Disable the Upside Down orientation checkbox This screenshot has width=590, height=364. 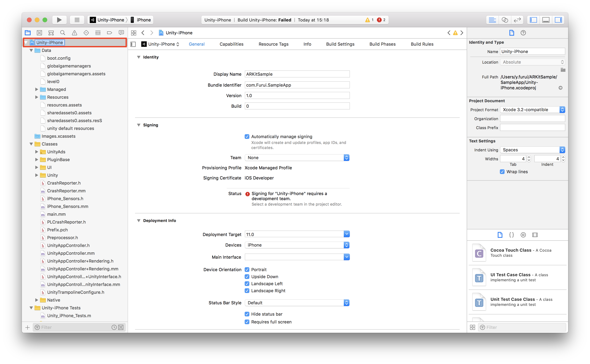point(247,277)
